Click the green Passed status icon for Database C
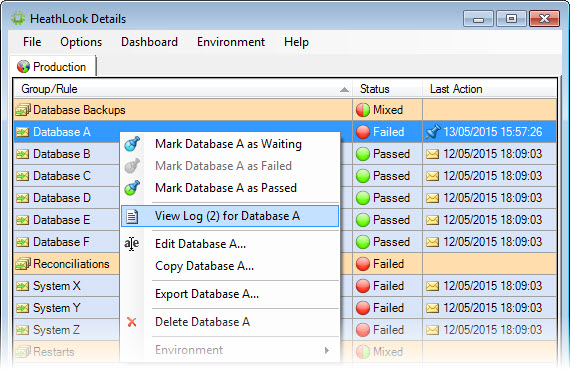Image resolution: width=570 pixels, height=370 pixels. [363, 176]
